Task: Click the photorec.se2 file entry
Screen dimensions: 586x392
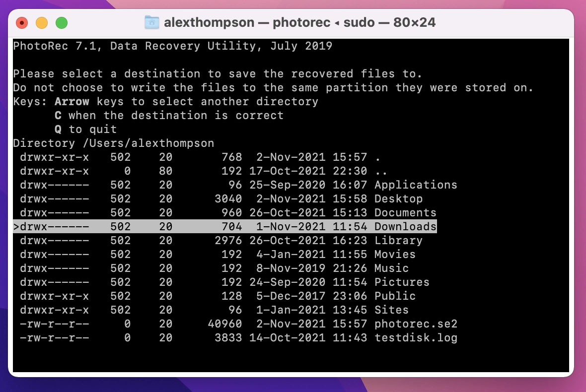Action: point(238,324)
